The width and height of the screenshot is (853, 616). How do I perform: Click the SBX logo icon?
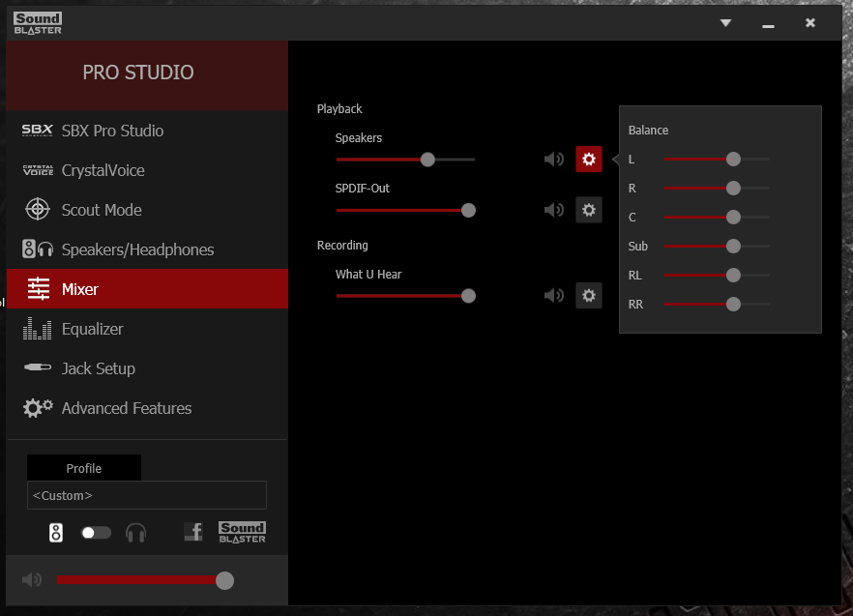[37, 130]
